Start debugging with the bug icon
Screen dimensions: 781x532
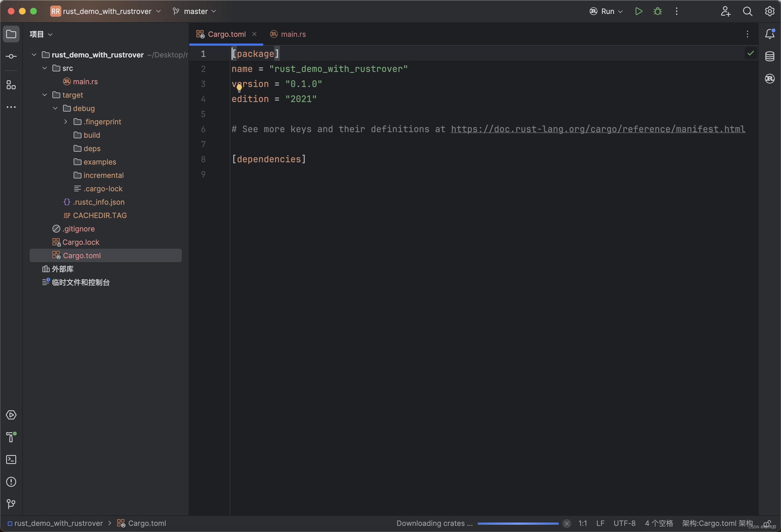[657, 11]
